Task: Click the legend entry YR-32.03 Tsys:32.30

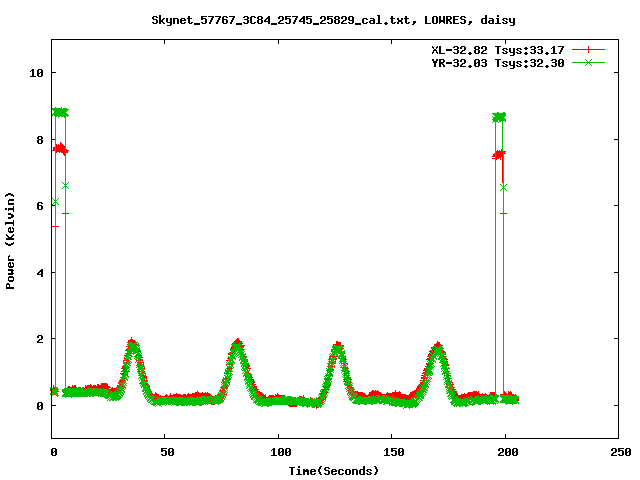Action: [498, 63]
